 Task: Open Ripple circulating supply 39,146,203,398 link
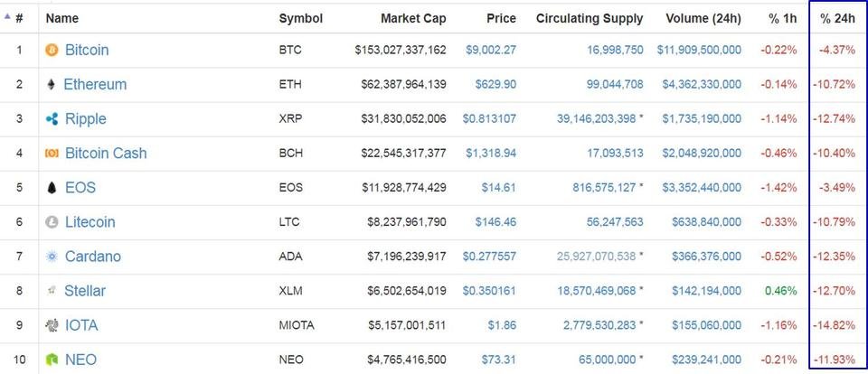(596, 119)
